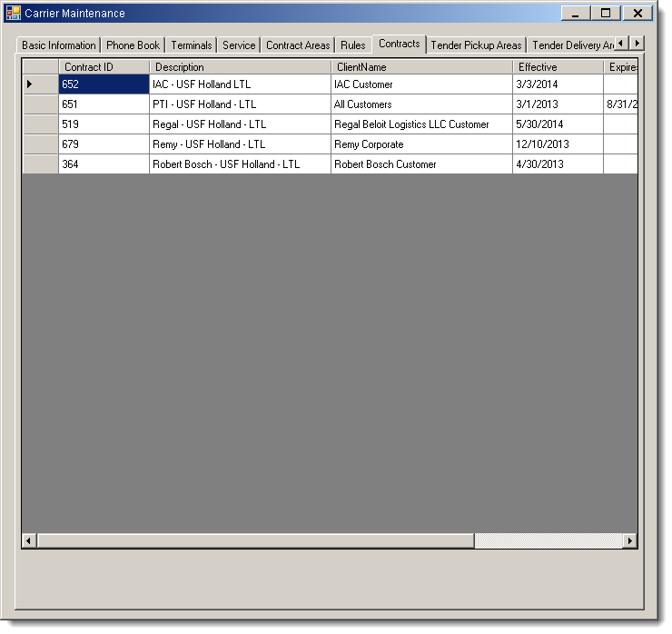Minimize the Carrier Maintenance window
672x634 pixels.
575,14
